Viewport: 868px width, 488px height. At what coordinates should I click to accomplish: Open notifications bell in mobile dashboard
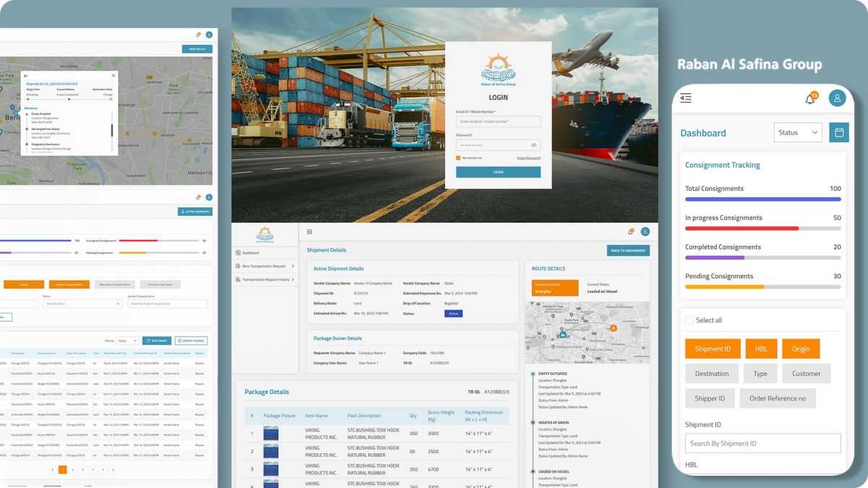point(810,98)
